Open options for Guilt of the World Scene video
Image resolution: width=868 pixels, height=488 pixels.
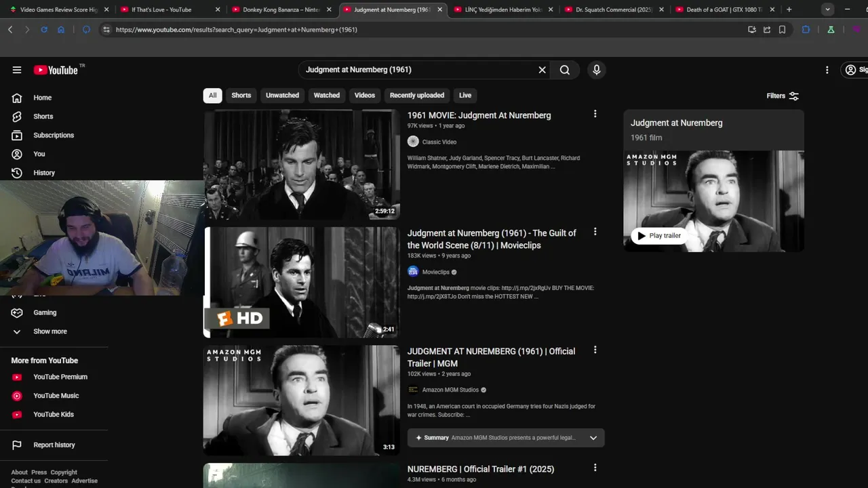tap(595, 232)
